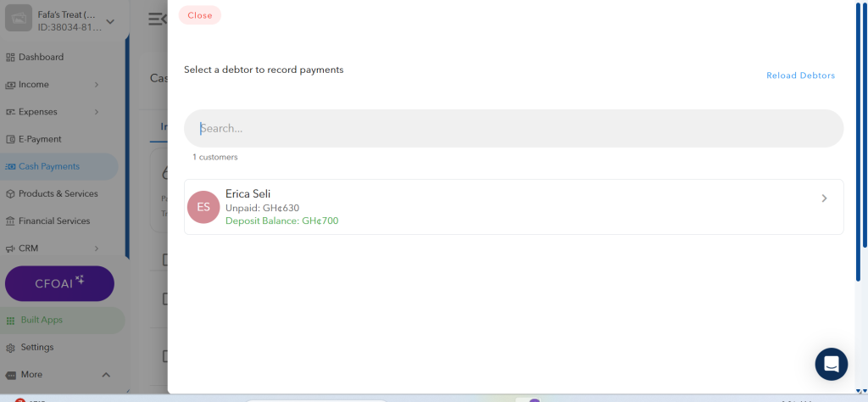Open Cash Payments menu item
This screenshot has height=402, width=868.
click(58, 166)
